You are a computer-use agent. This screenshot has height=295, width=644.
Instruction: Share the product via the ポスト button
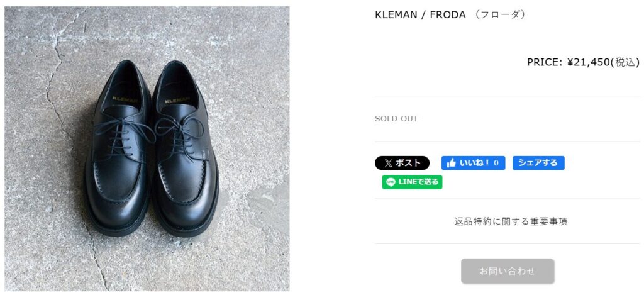(x=402, y=164)
